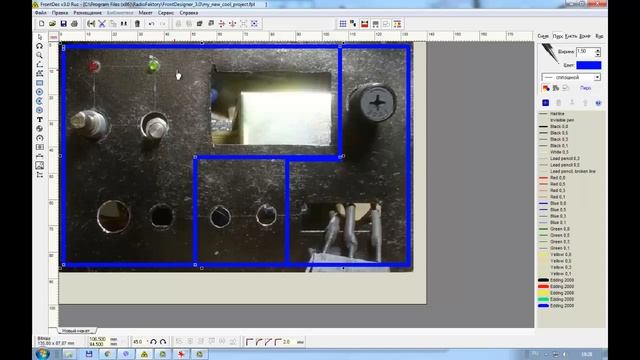This screenshot has height=360, width=640.
Task: Save project via the blue floppy icon
Action: (x=63, y=24)
